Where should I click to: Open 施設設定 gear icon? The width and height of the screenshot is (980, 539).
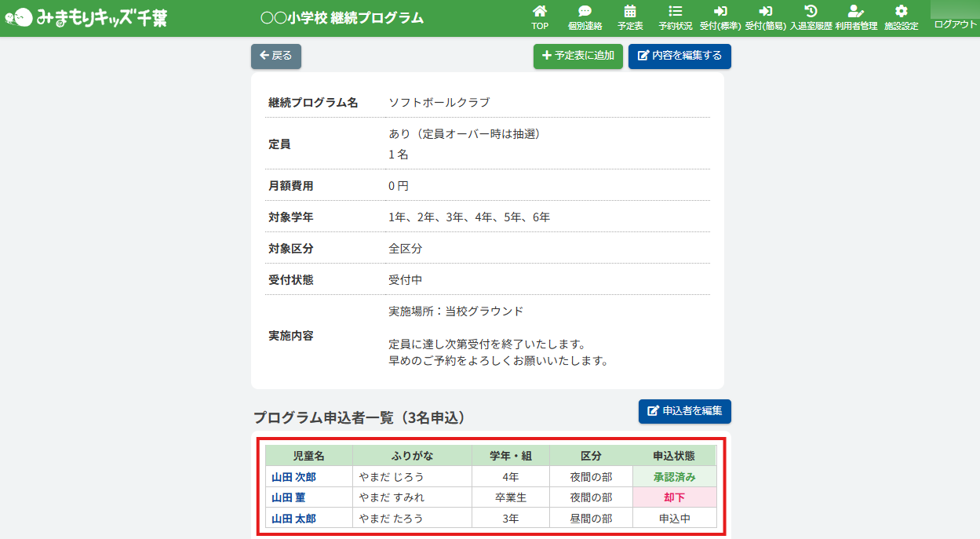[x=901, y=12]
